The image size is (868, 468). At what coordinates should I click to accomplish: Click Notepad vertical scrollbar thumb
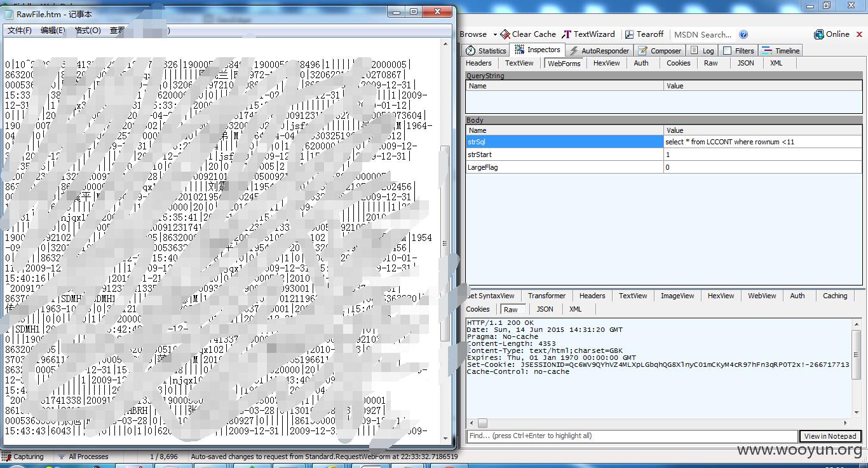(445, 244)
